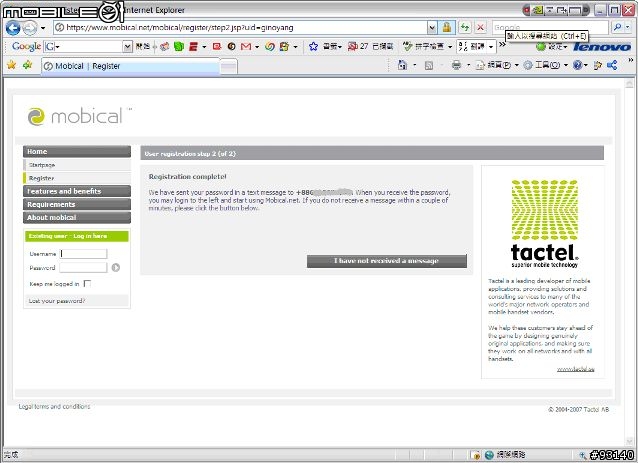This screenshot has height=463, width=638.
Task: Click the Google toolbar logo
Action: click(x=26, y=46)
